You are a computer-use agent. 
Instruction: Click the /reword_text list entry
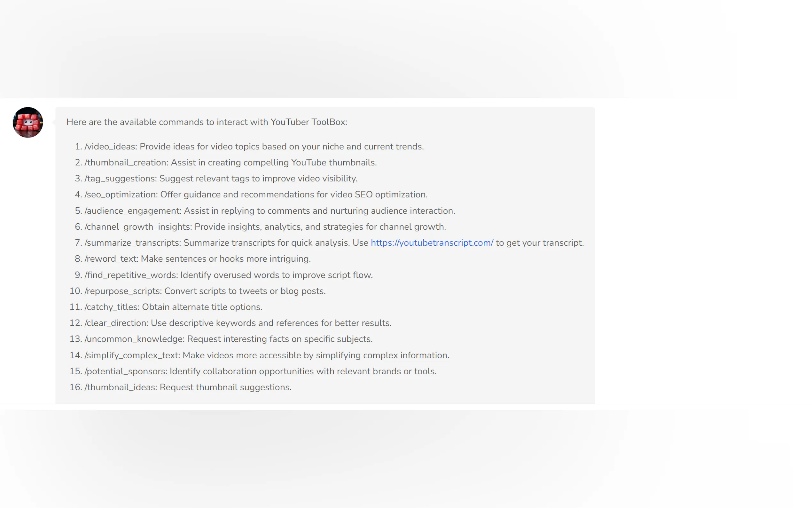[197, 259]
